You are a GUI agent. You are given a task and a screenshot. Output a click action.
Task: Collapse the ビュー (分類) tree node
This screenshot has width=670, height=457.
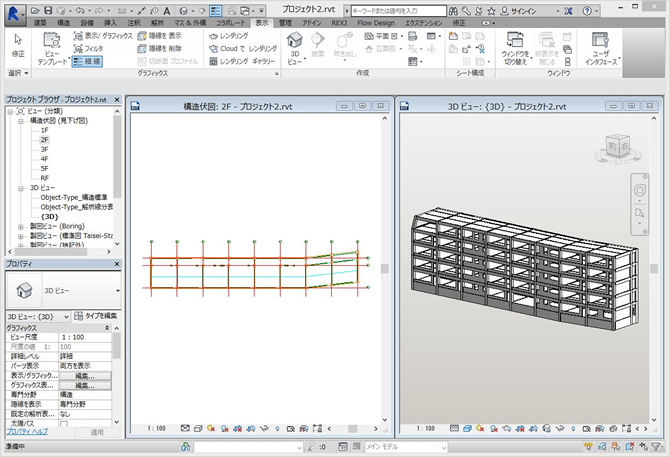pyautogui.click(x=9, y=111)
